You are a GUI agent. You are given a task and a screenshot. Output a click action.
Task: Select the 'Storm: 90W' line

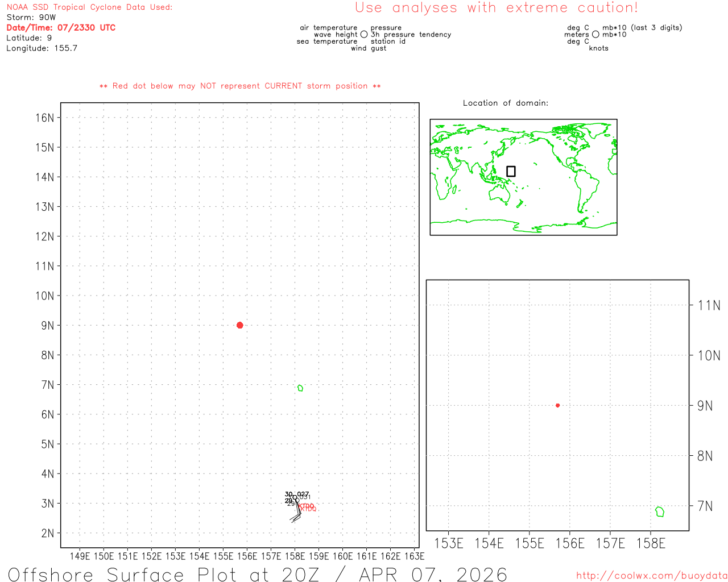click(x=31, y=18)
